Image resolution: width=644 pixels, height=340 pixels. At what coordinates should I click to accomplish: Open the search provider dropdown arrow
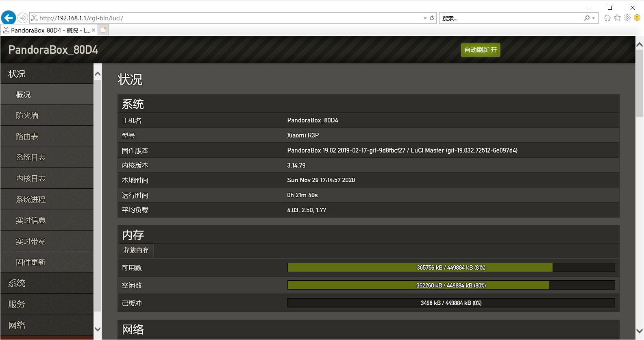(594, 18)
